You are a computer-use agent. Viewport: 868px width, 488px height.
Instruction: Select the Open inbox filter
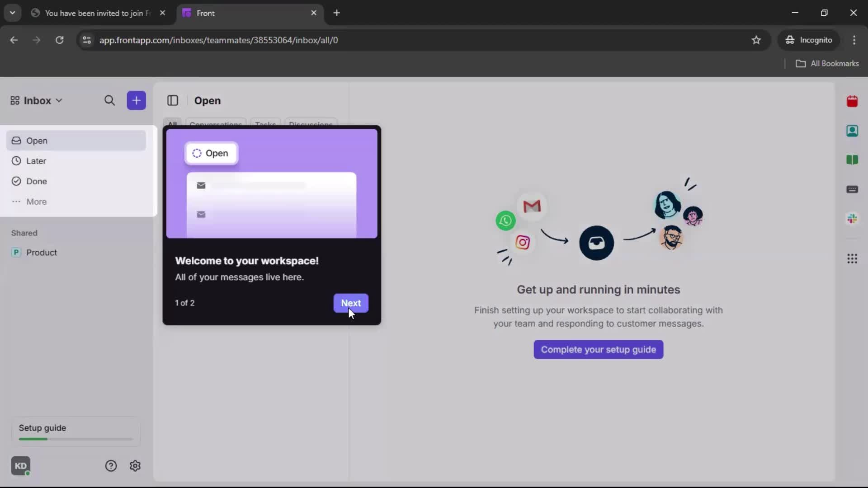[x=38, y=141]
